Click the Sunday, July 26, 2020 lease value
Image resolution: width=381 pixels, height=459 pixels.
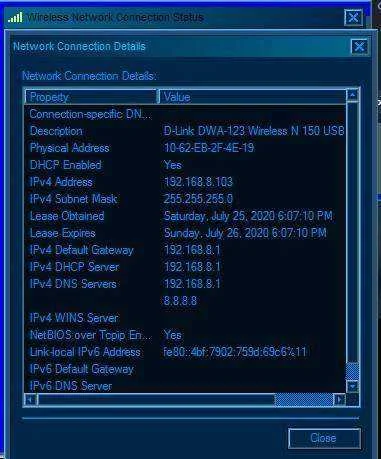coord(245,233)
